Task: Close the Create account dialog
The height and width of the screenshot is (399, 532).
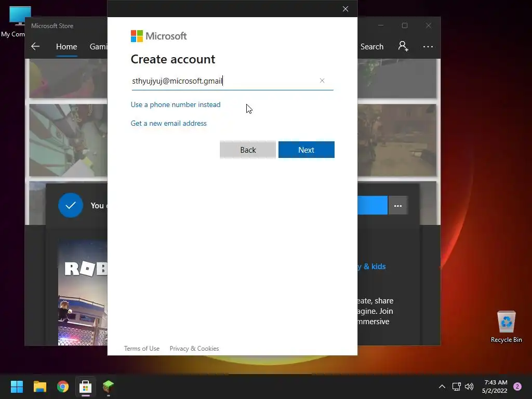Action: point(345,9)
